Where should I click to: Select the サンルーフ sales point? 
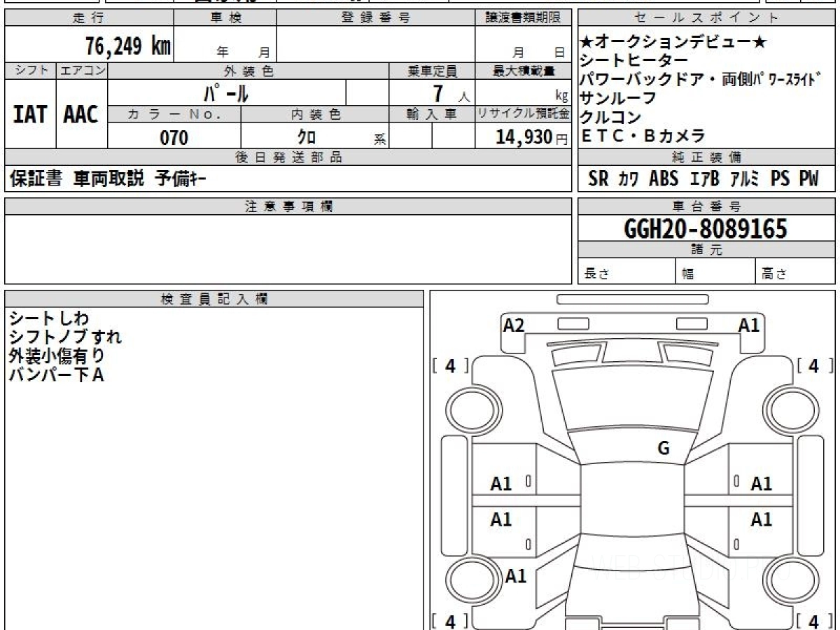619,98
